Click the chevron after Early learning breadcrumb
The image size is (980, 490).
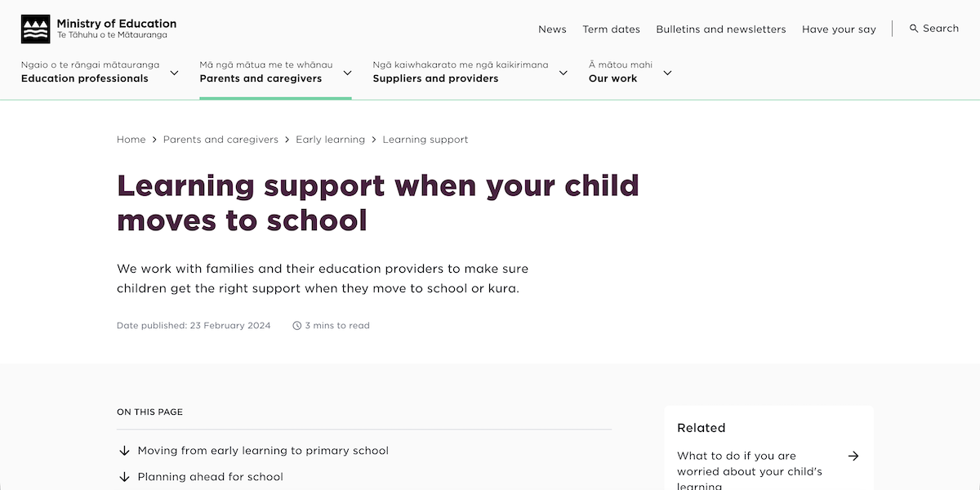click(374, 139)
